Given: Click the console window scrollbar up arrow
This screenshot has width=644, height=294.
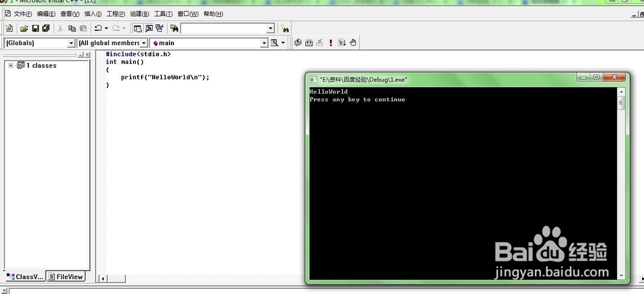Looking at the screenshot, I should 621,92.
